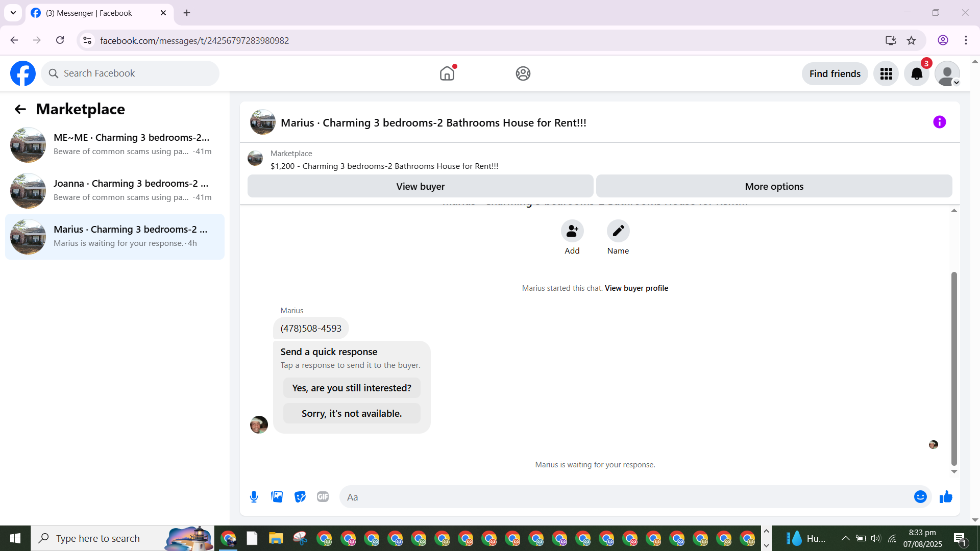Viewport: 980px width, 551px height.
Task: Open a new browser tab
Action: click(187, 13)
